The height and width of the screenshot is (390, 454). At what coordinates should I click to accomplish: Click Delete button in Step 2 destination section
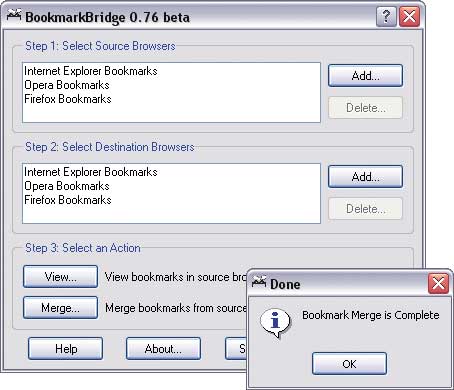click(x=365, y=208)
